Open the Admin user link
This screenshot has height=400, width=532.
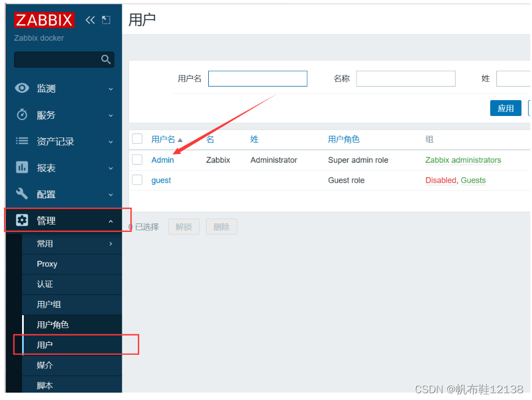pos(162,160)
